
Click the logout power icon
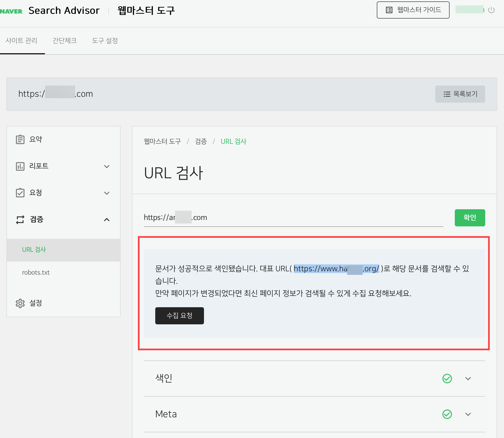pos(491,10)
